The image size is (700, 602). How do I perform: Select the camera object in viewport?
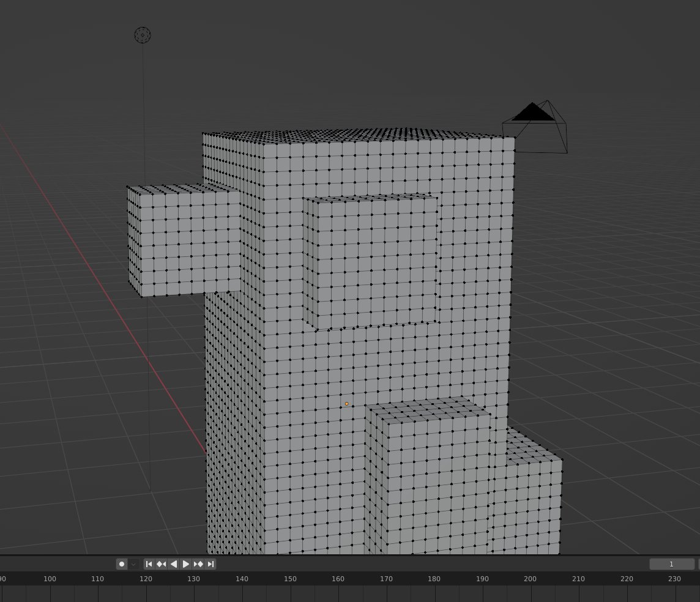tap(535, 127)
